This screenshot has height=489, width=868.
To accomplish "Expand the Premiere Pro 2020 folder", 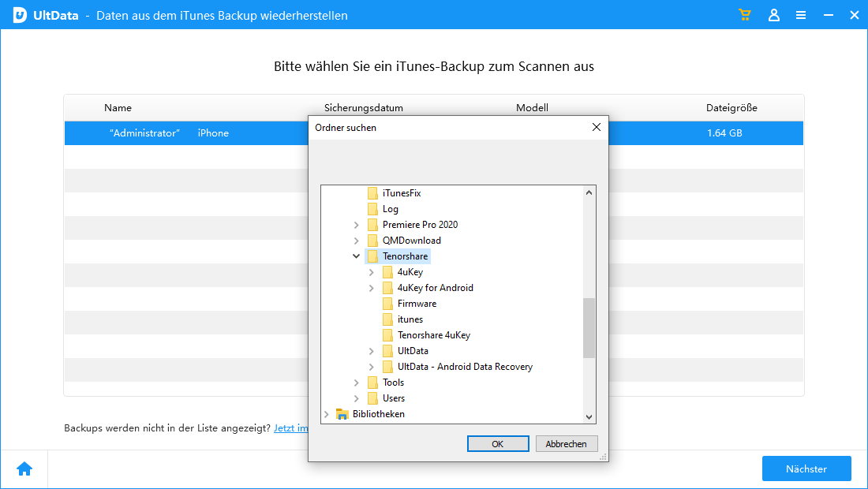I will [x=357, y=225].
